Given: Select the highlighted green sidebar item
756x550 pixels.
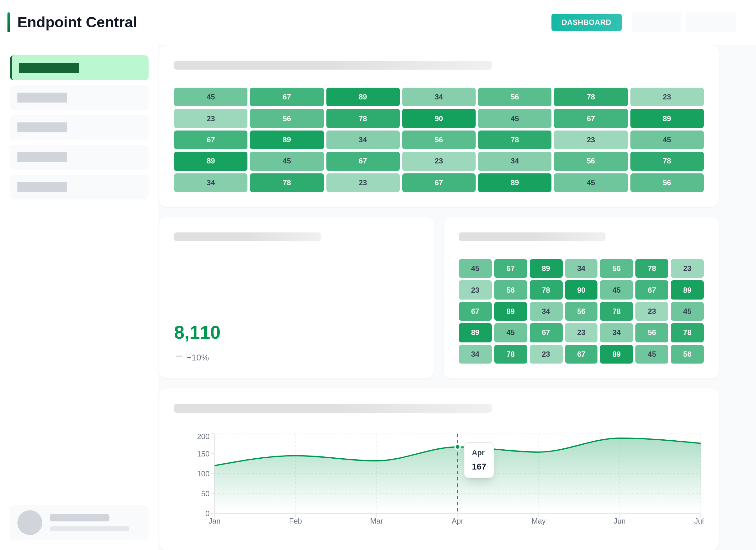Looking at the screenshot, I should click(x=79, y=68).
